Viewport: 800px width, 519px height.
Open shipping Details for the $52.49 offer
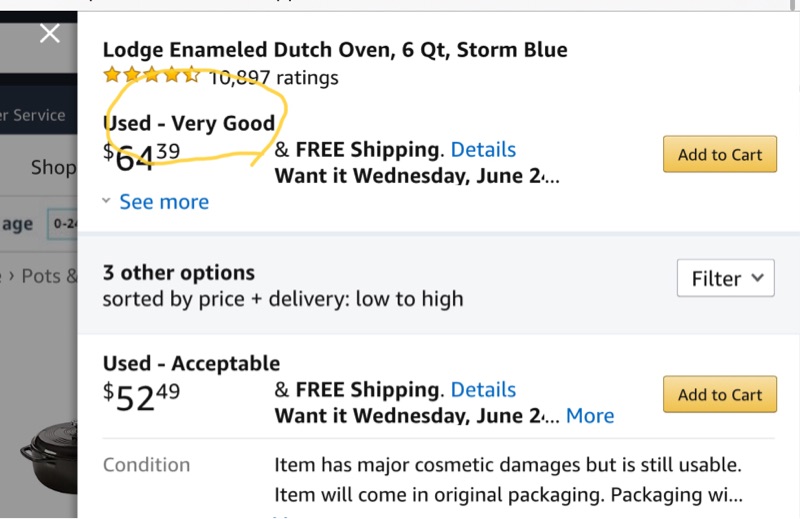click(483, 390)
